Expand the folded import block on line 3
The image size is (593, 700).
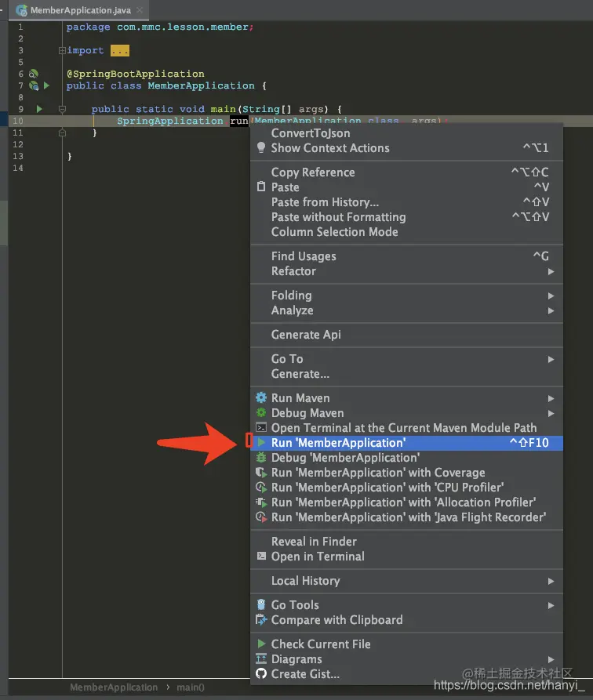[62, 50]
